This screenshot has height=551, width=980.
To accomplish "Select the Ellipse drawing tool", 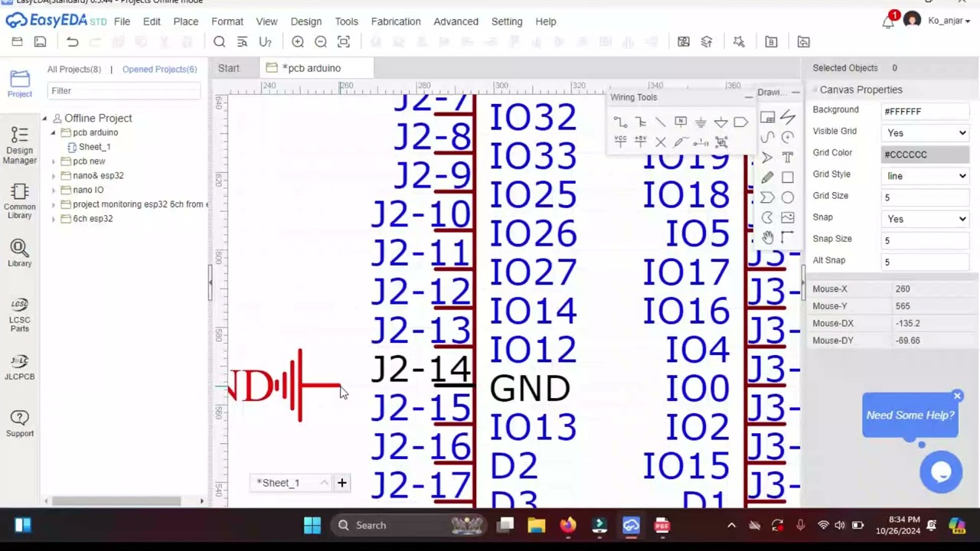I will pyautogui.click(x=788, y=197).
